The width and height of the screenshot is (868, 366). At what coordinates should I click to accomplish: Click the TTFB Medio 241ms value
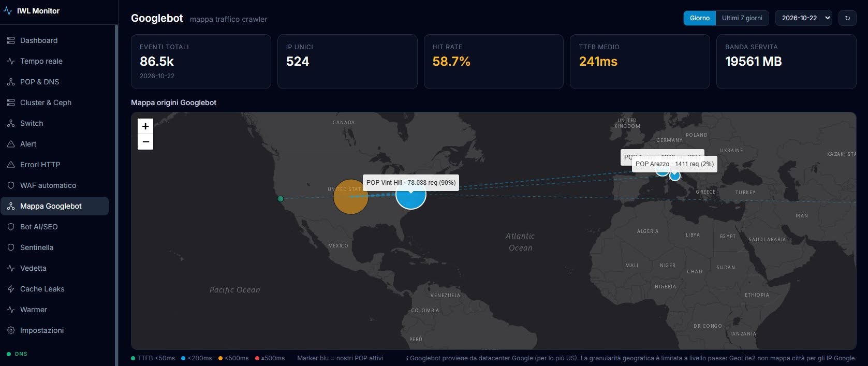pyautogui.click(x=598, y=62)
